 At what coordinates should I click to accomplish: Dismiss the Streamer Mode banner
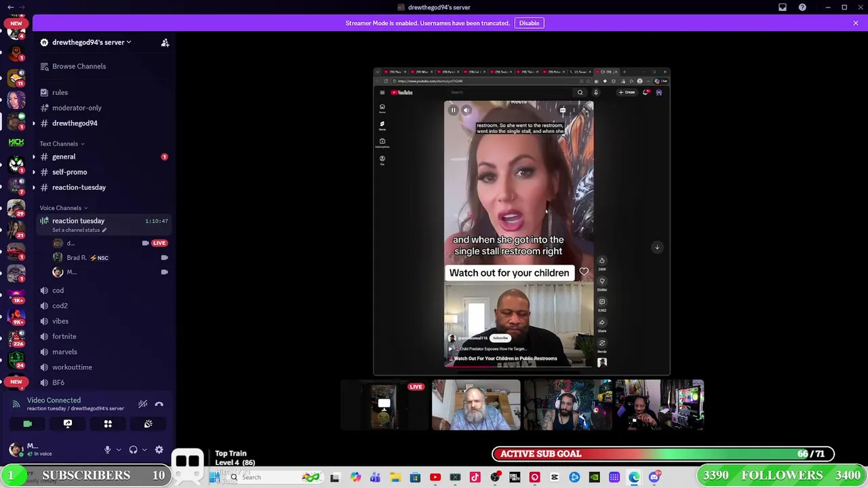(x=856, y=23)
